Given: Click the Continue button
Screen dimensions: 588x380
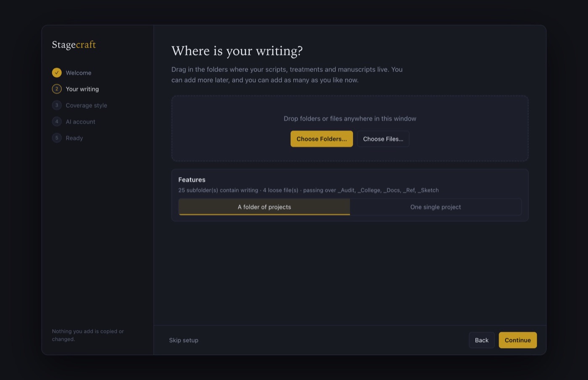Looking at the screenshot, I should pyautogui.click(x=518, y=341).
